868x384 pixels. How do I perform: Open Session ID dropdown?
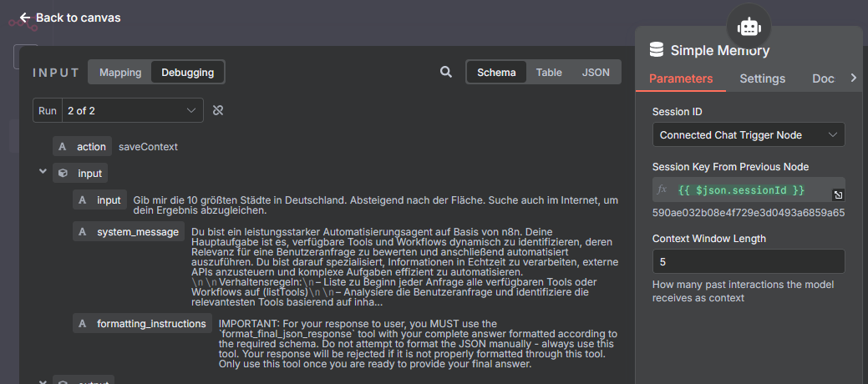coord(748,134)
